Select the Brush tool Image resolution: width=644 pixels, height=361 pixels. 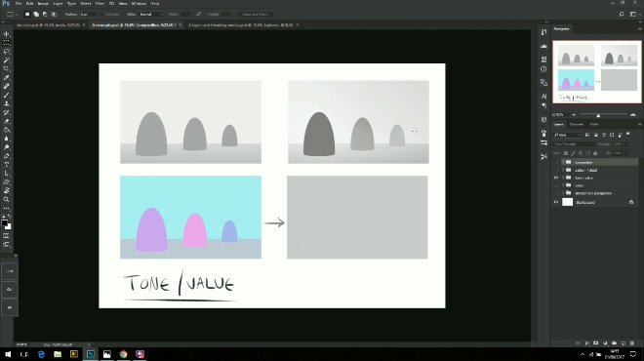(7, 95)
